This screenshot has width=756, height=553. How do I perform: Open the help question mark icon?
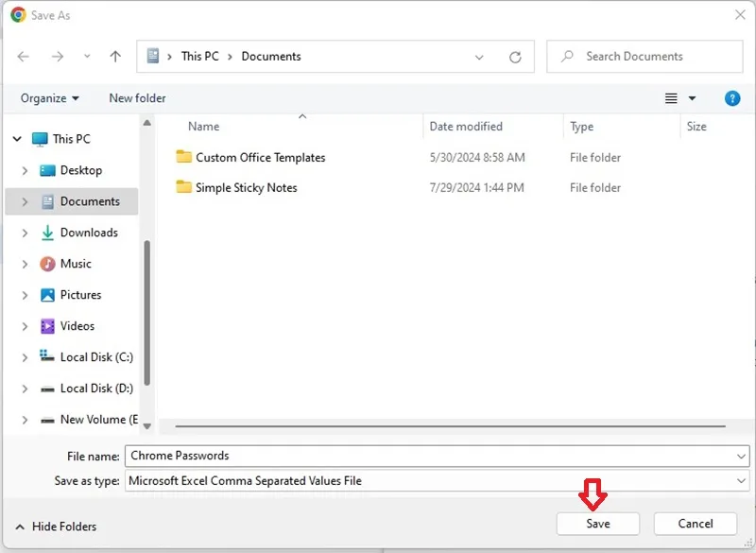tap(731, 98)
